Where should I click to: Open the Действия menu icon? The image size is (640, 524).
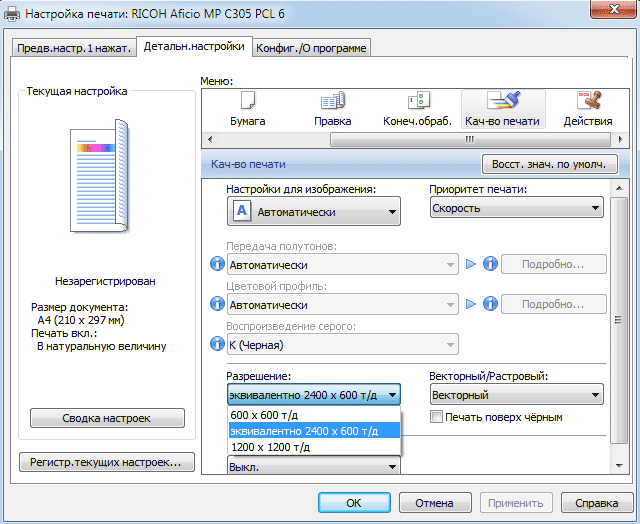[588, 109]
